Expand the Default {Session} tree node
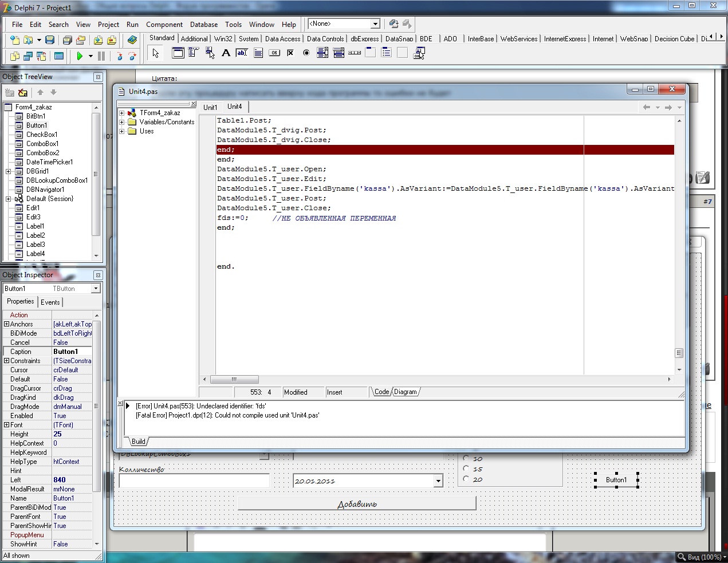The height and width of the screenshot is (563, 728). pyautogui.click(x=8, y=199)
